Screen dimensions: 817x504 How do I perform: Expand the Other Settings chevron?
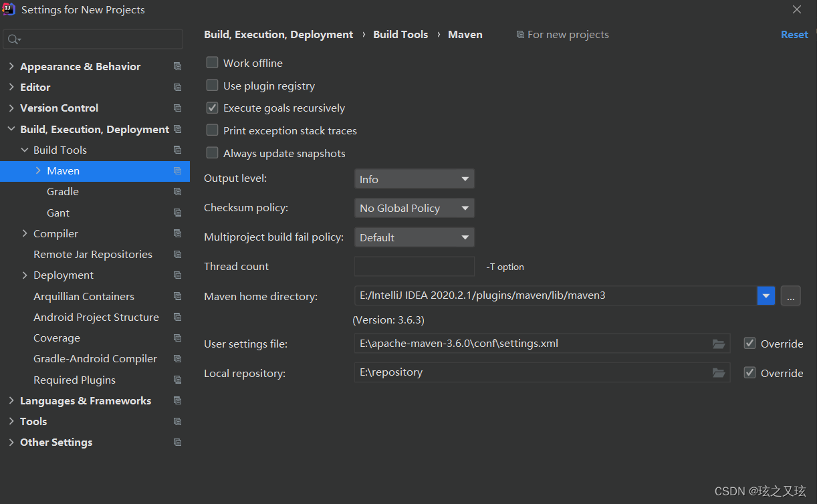coord(11,442)
